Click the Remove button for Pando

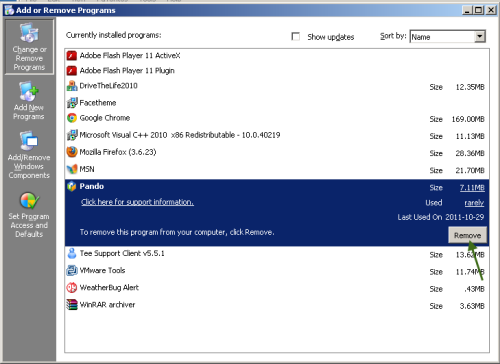467,235
